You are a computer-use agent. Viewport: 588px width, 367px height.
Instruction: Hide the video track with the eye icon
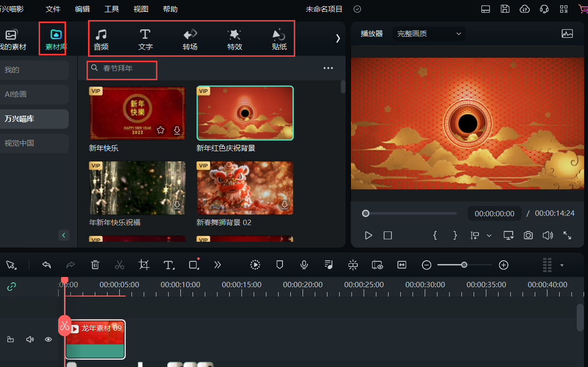tap(48, 339)
